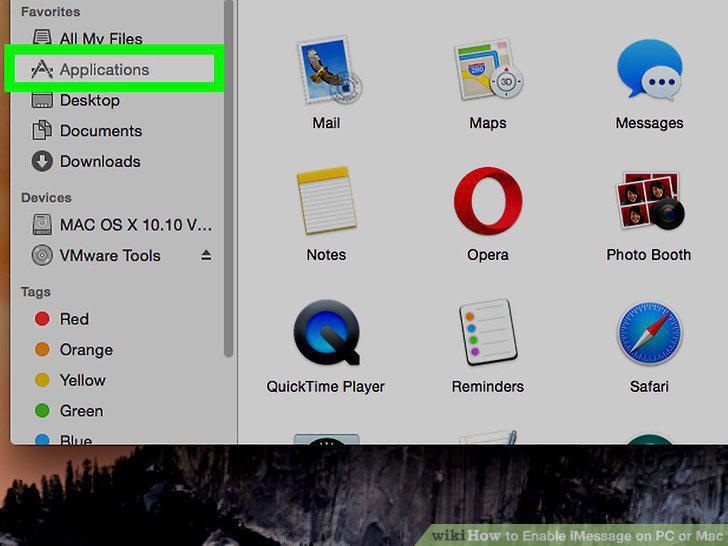
Task: Click the Applications label in sidebar
Action: 104,70
